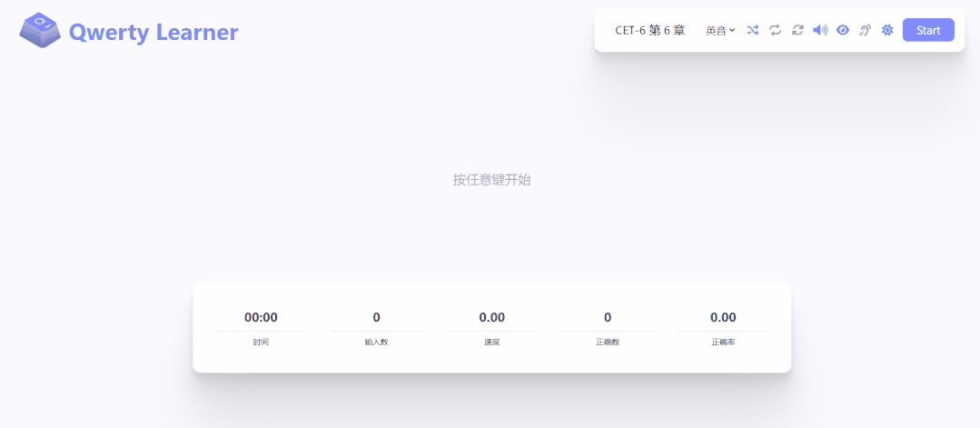Toggle the ear dictation mode icon
Image resolution: width=980 pixels, height=428 pixels.
(865, 30)
